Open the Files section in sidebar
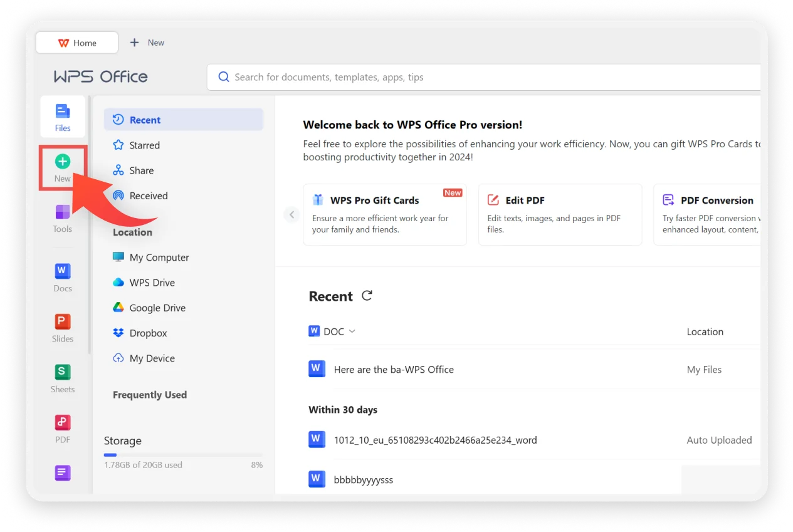Screen dimensions: 793x532 tap(63, 117)
